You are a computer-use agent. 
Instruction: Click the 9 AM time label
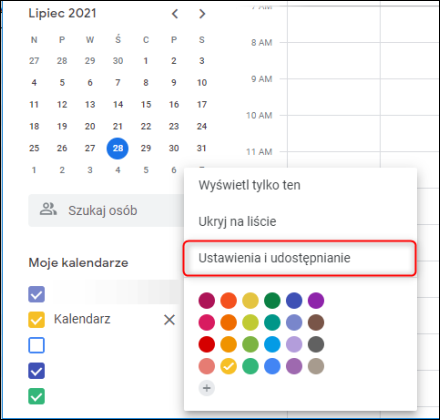(262, 79)
